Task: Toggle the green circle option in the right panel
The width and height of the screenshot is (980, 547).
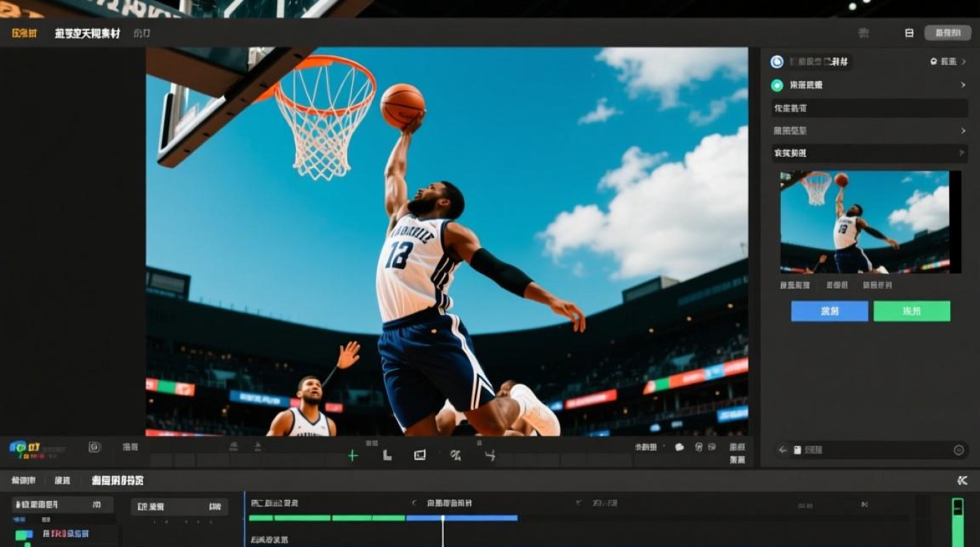Action: pyautogui.click(x=777, y=85)
